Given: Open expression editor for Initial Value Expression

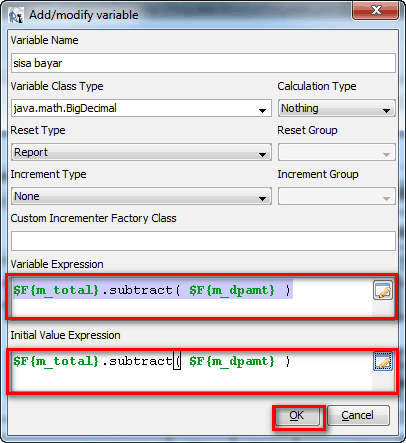Looking at the screenshot, I should pyautogui.click(x=383, y=361).
